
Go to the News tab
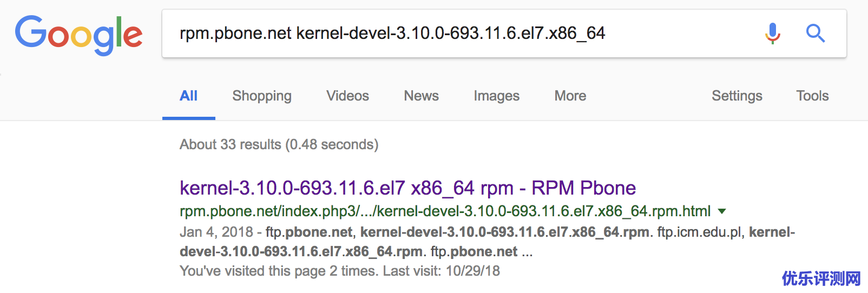click(x=421, y=96)
